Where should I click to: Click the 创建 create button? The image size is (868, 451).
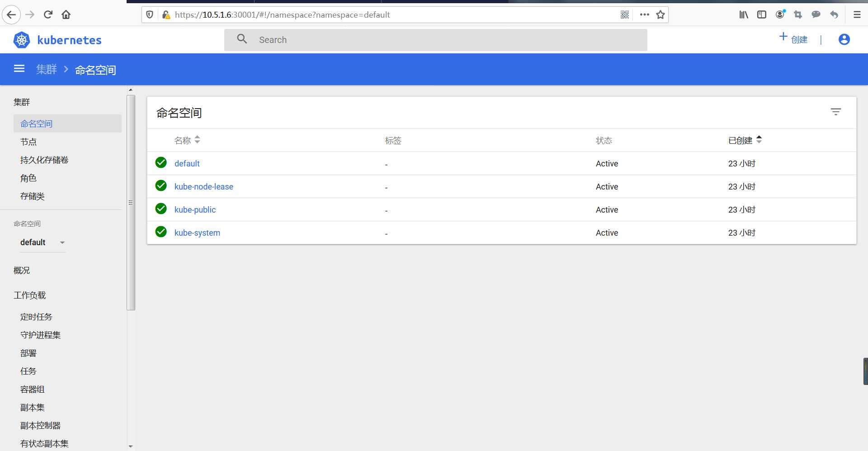793,39
